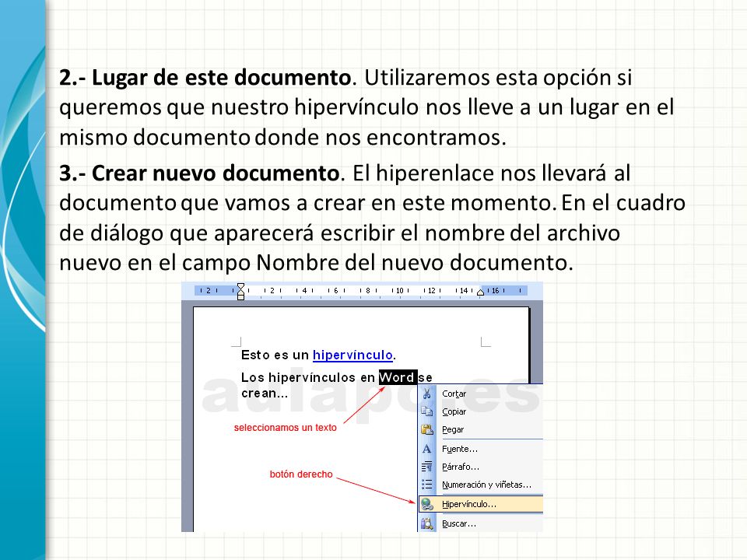Click the Numeración y viñetas list icon
747x560 pixels.
pos(427,485)
